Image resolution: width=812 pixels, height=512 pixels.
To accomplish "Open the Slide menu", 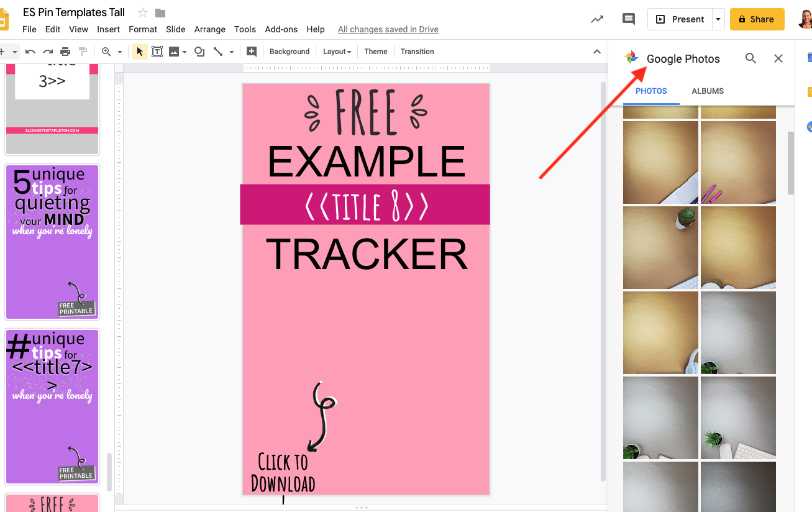I will coord(176,29).
